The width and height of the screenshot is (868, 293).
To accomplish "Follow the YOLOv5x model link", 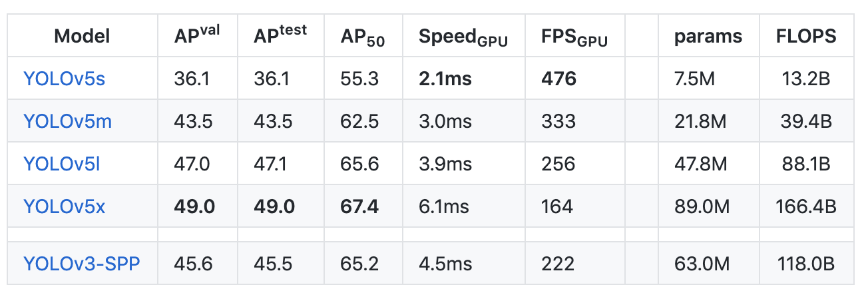I will coord(65,206).
